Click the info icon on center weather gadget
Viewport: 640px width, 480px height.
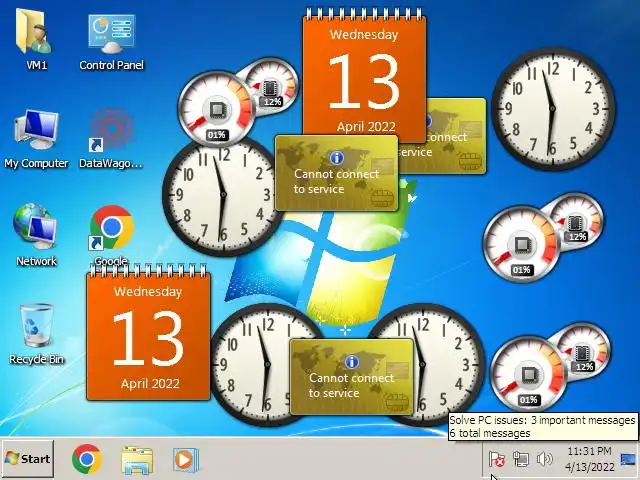pos(336,158)
